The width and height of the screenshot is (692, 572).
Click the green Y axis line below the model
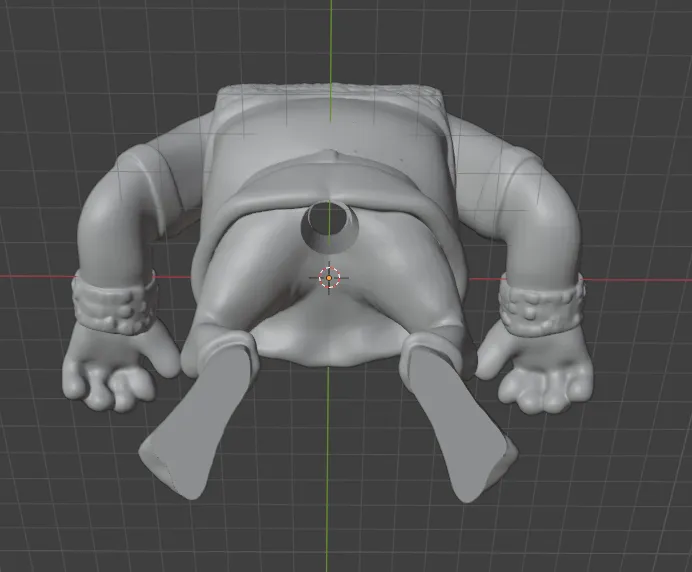327,470
